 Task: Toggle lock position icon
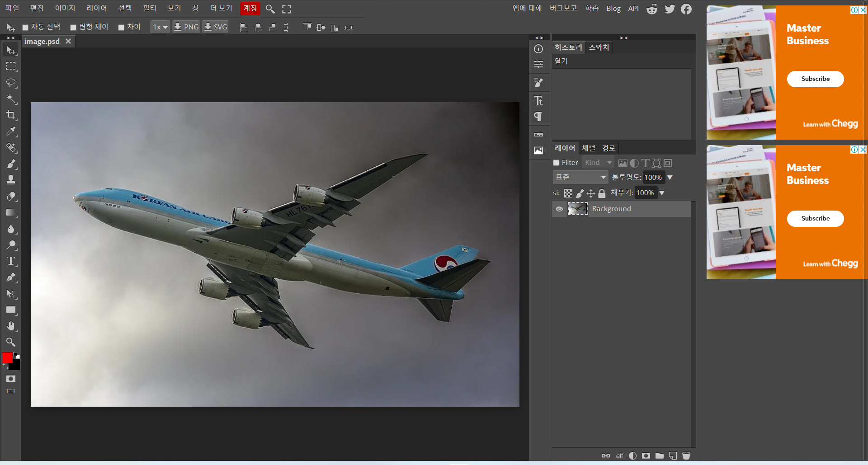[x=591, y=193]
